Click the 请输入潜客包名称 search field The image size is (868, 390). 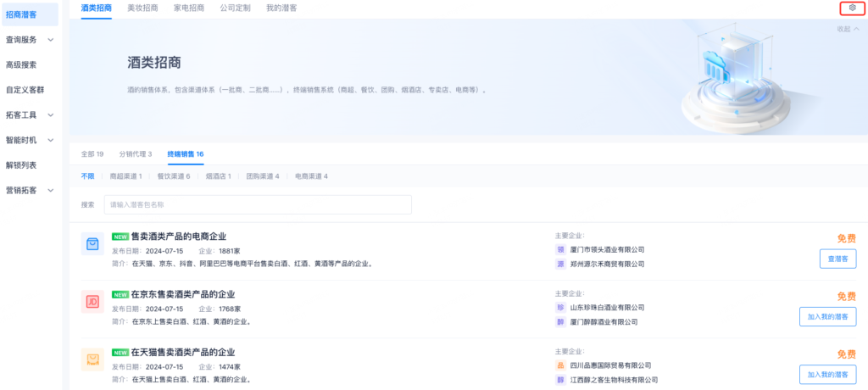point(258,204)
